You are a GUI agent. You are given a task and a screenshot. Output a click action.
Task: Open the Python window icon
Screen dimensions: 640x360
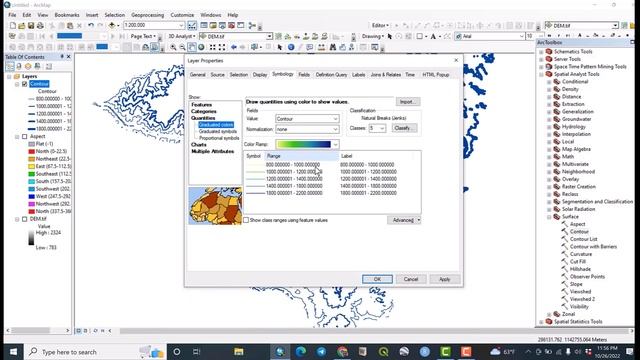(x=241, y=25)
